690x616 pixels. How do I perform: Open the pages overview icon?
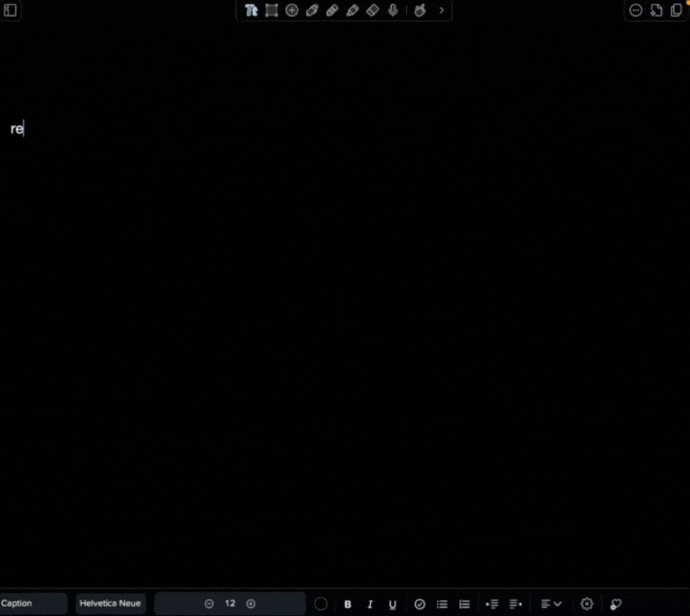pos(677,10)
